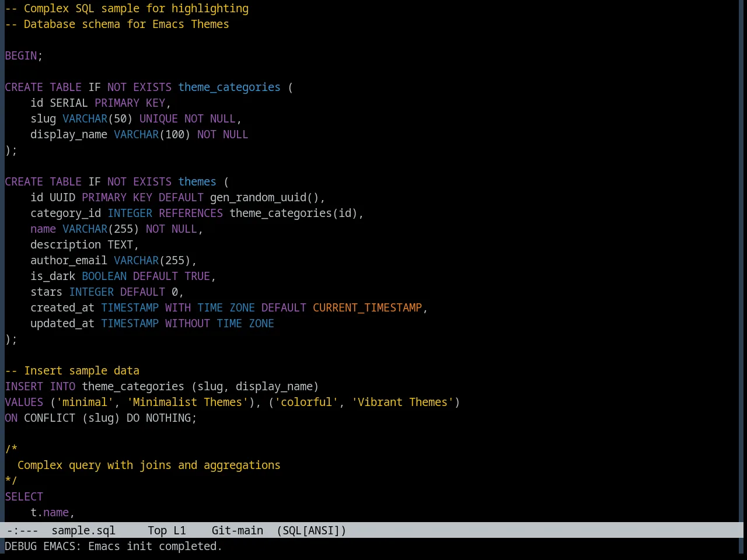Click the SELECT keyword
The width and height of the screenshot is (747, 560).
click(24, 496)
